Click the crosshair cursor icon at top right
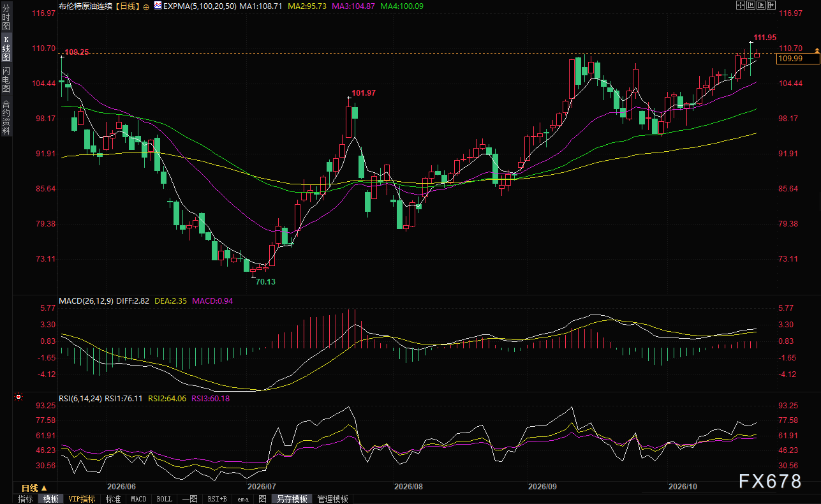The height and width of the screenshot is (504, 821). tap(741, 5)
